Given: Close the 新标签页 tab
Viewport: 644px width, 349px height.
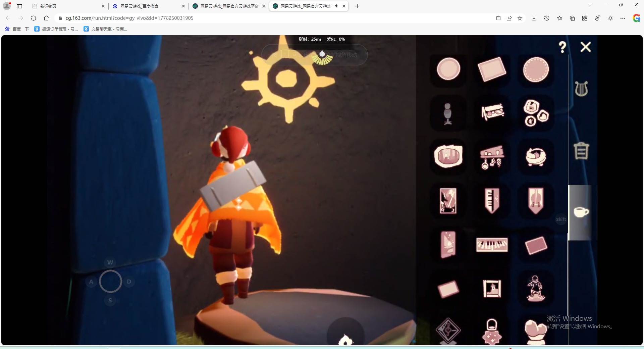Looking at the screenshot, I should tap(103, 6).
